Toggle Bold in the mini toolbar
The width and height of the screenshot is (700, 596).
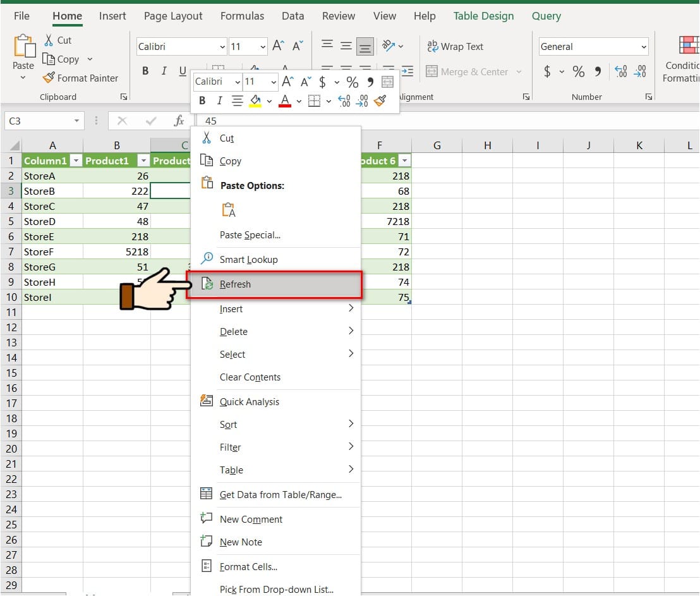point(202,101)
